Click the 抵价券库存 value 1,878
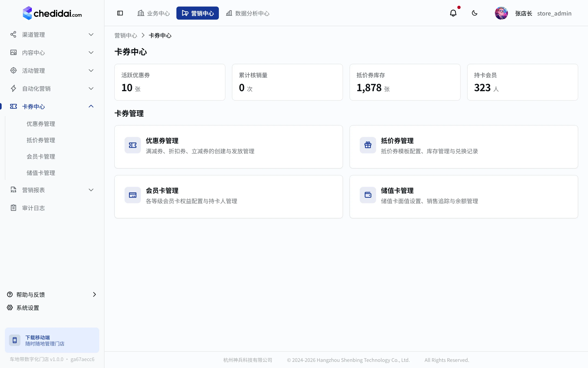 coord(369,88)
